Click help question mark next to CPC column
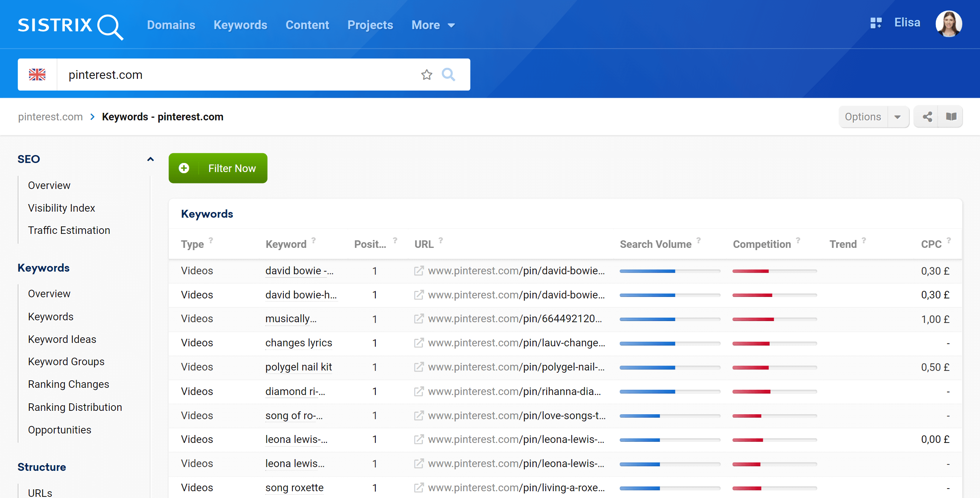Screen dimensions: 980x498 pos(948,240)
